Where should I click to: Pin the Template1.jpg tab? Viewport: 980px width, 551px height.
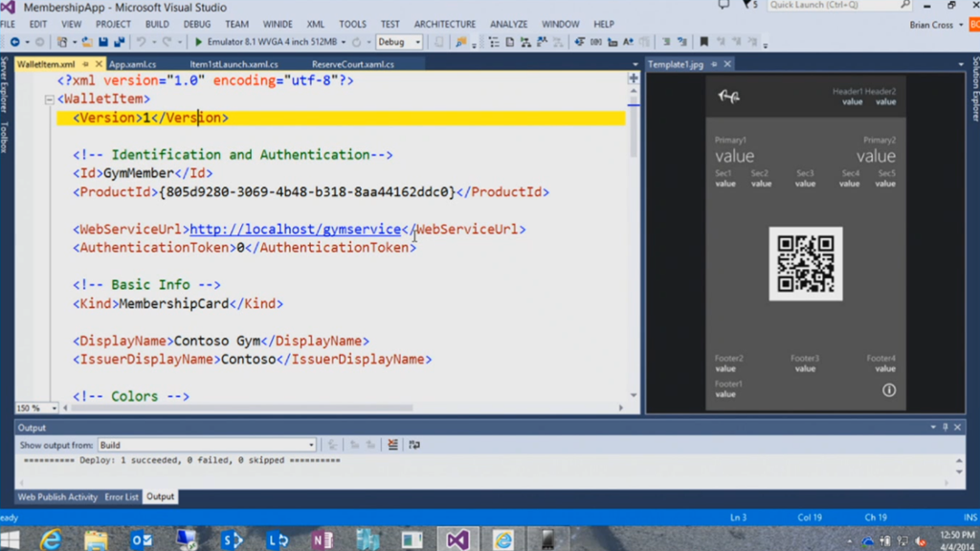(714, 64)
